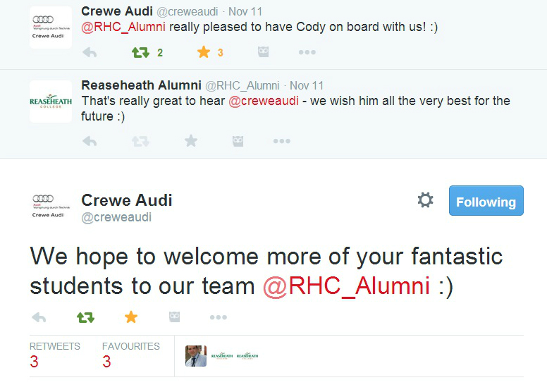Reply to the main Crewe Audi tweet
The width and height of the screenshot is (547, 392).
pos(39,317)
